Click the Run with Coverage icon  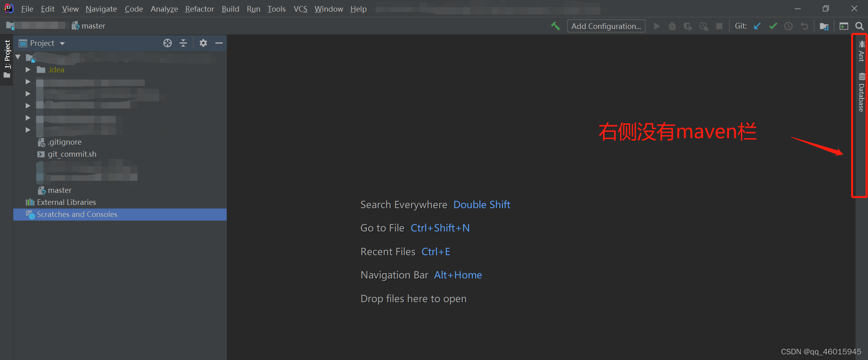coord(688,26)
